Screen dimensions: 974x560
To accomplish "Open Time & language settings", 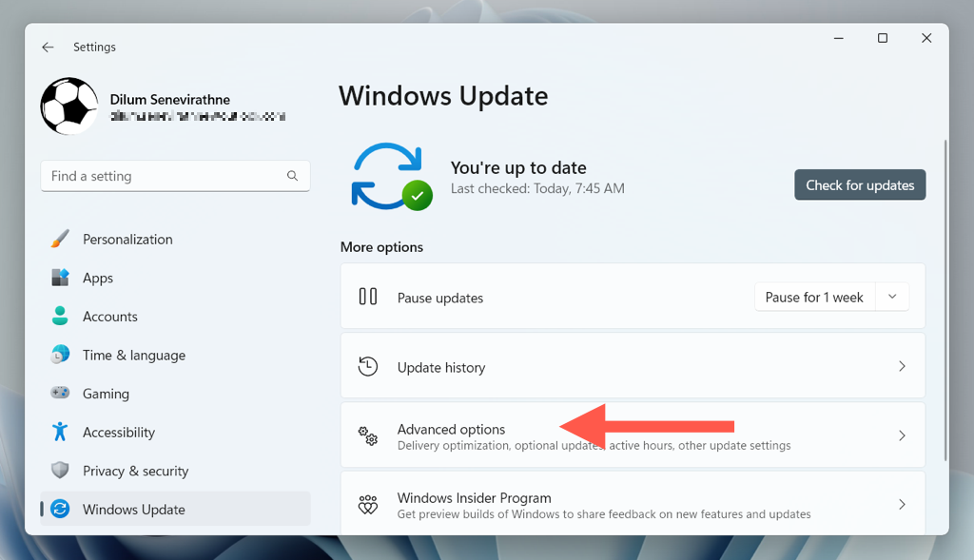I will click(133, 356).
